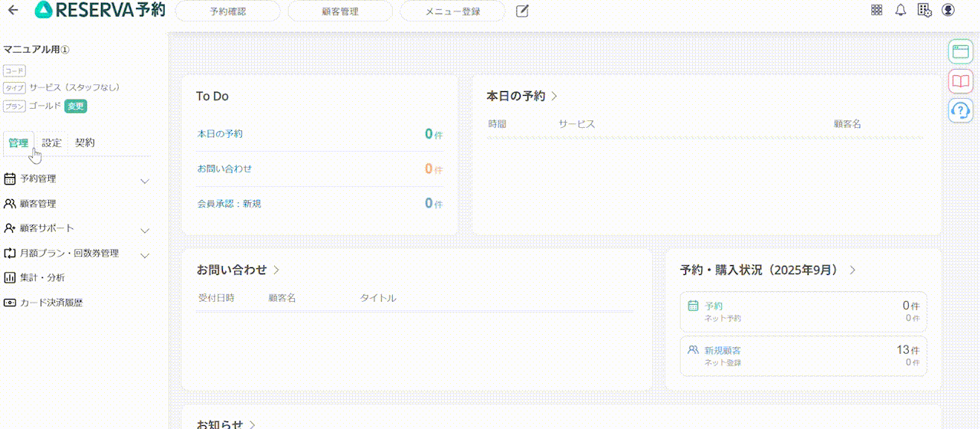Click the people icon in the 新規顧客 card

[x=693, y=349]
